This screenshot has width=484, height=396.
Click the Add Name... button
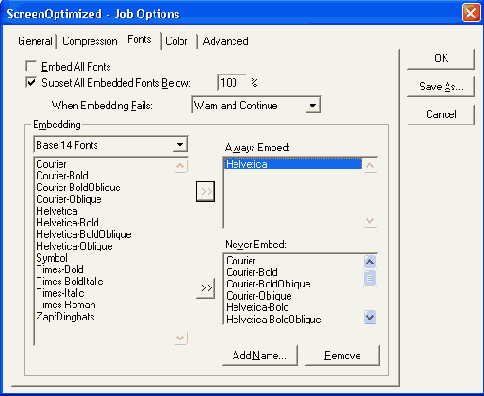[x=260, y=355]
